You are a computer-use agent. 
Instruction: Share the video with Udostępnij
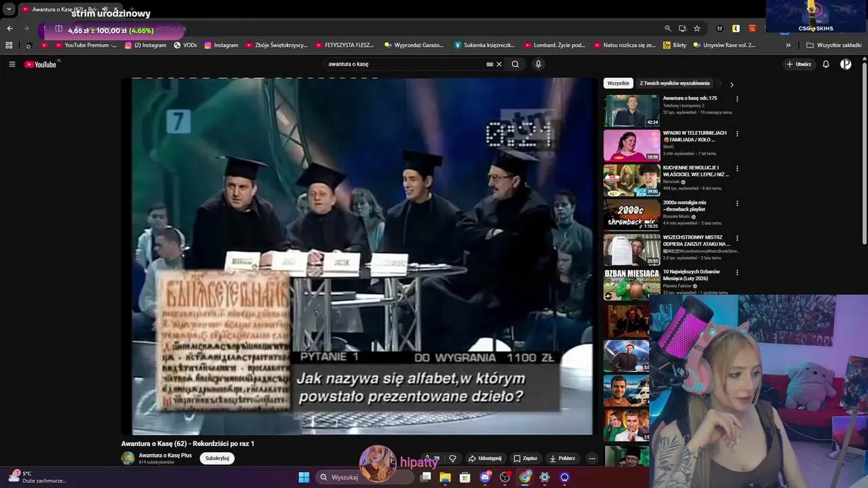pos(485,458)
